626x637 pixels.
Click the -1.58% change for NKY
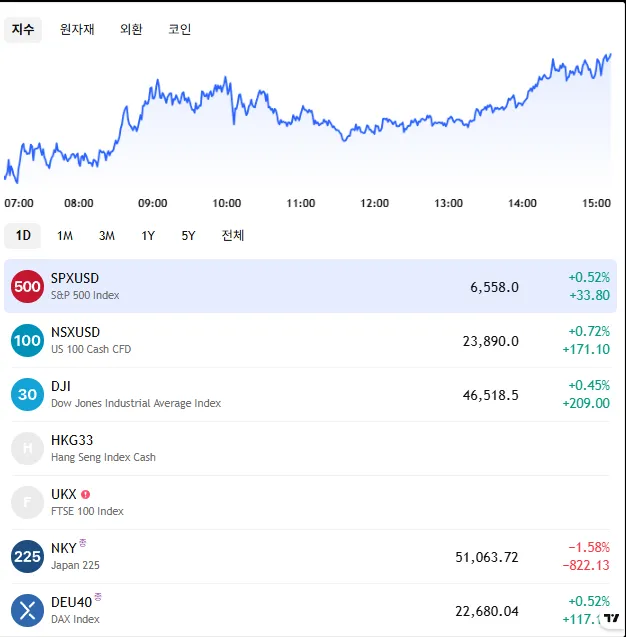tap(589, 548)
